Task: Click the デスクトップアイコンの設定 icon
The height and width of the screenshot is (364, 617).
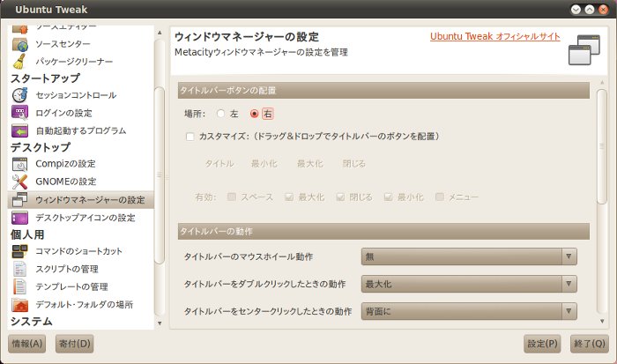Action: click(20, 218)
